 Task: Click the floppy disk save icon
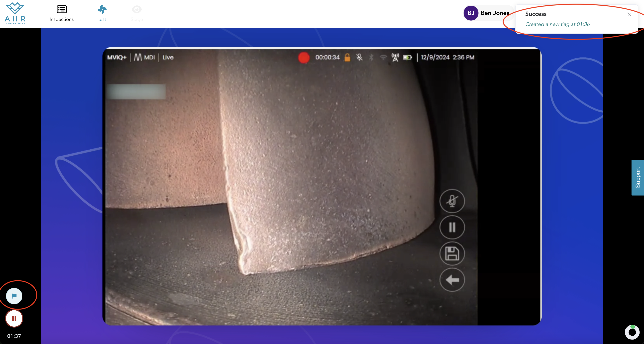(x=452, y=254)
